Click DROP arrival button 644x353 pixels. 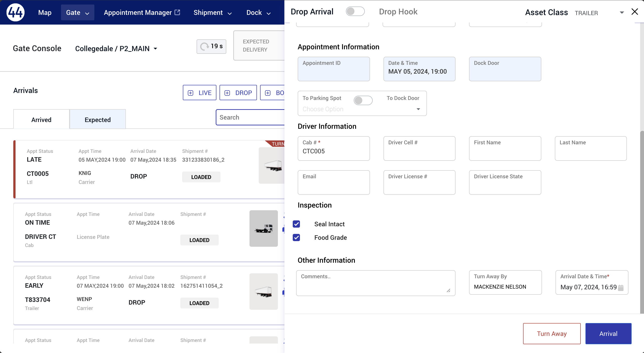pos(238,93)
